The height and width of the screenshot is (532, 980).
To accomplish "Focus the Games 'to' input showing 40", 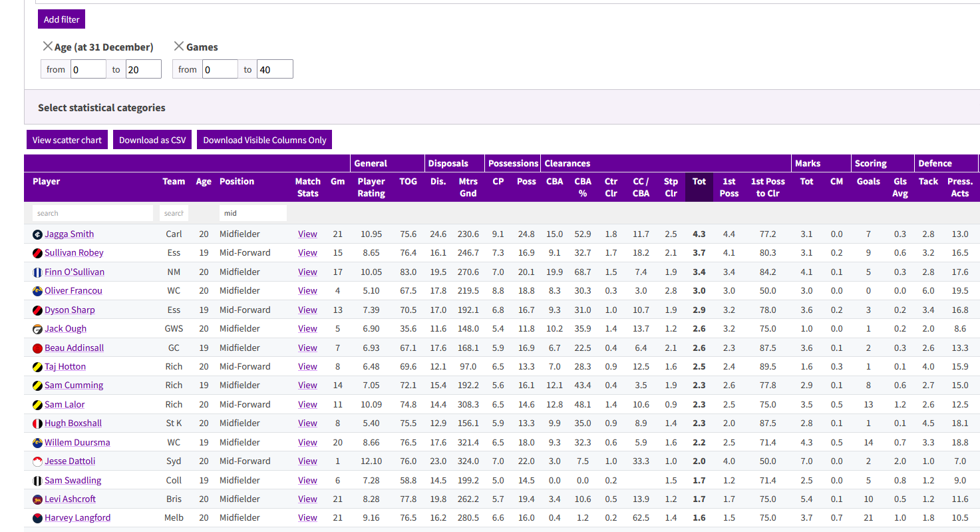I will (x=275, y=69).
